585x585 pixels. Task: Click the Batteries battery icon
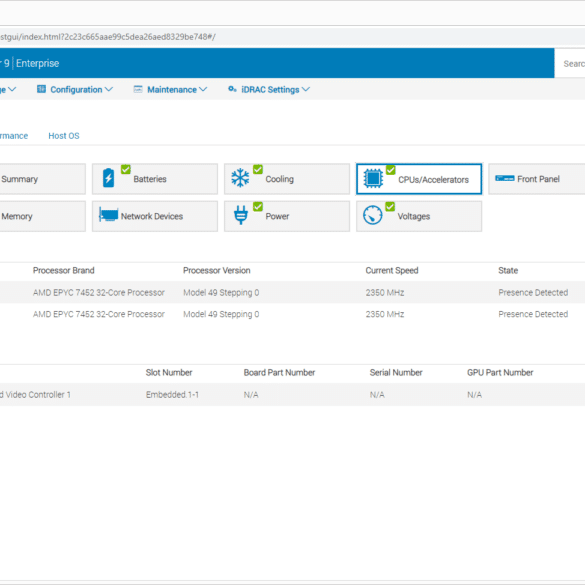(x=108, y=178)
